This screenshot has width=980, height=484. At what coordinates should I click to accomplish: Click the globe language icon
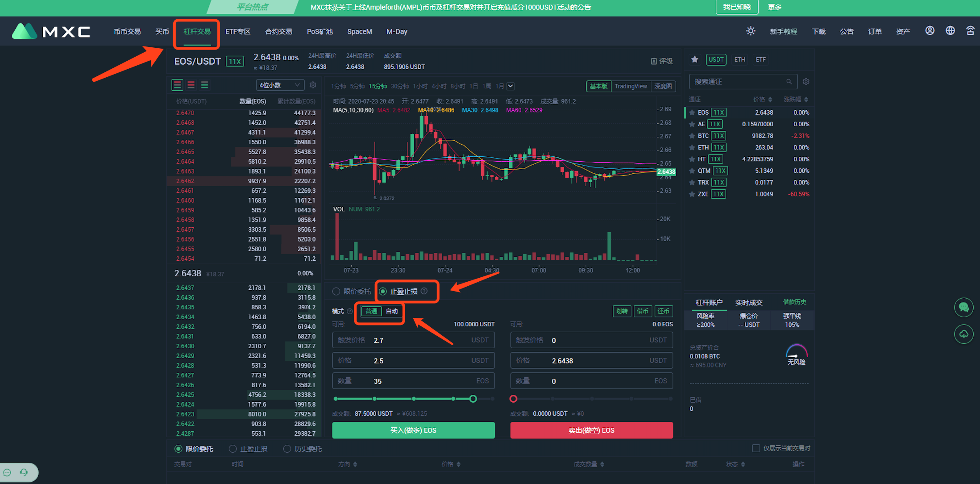click(x=950, y=31)
